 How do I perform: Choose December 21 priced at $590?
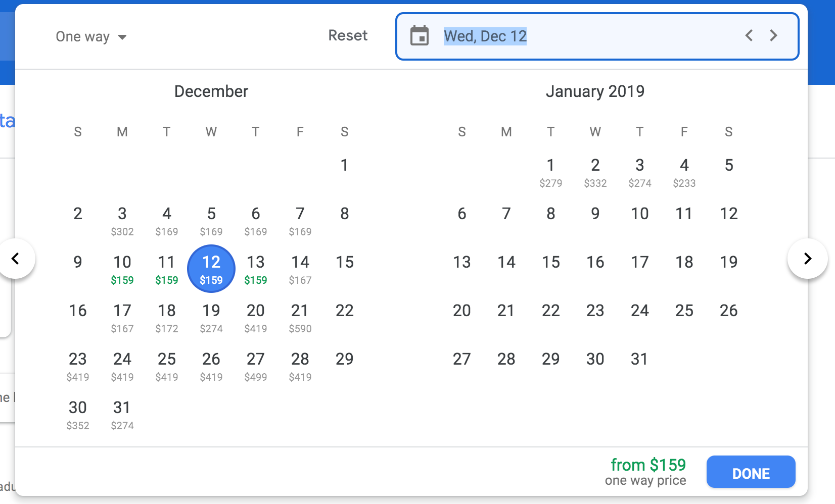(300, 317)
